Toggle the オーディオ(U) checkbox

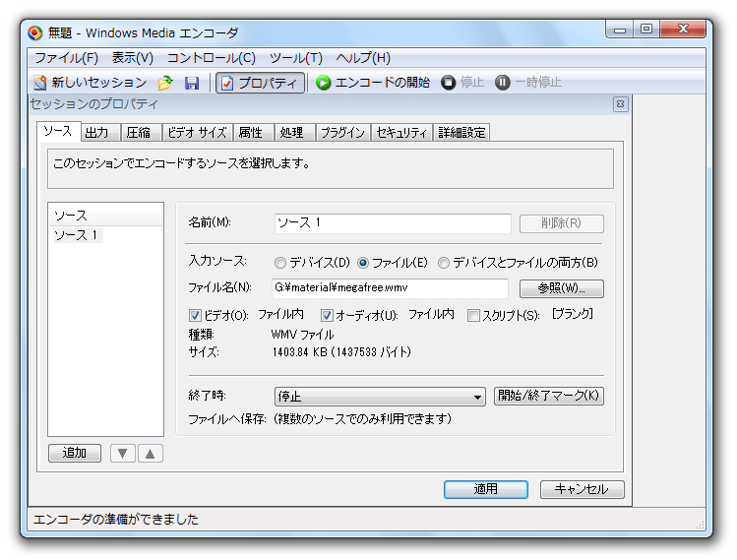tap(327, 315)
